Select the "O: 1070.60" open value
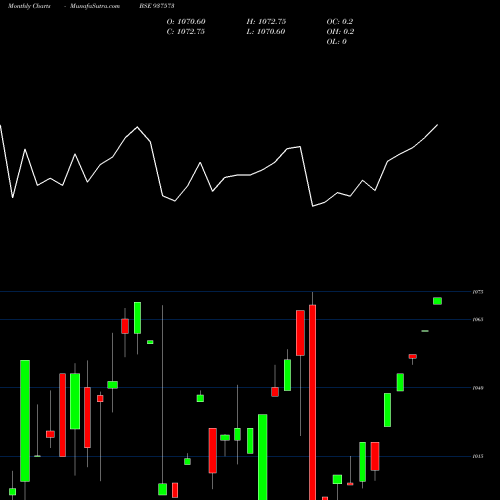Screen dimensions: 500x500 pyautogui.click(x=186, y=22)
